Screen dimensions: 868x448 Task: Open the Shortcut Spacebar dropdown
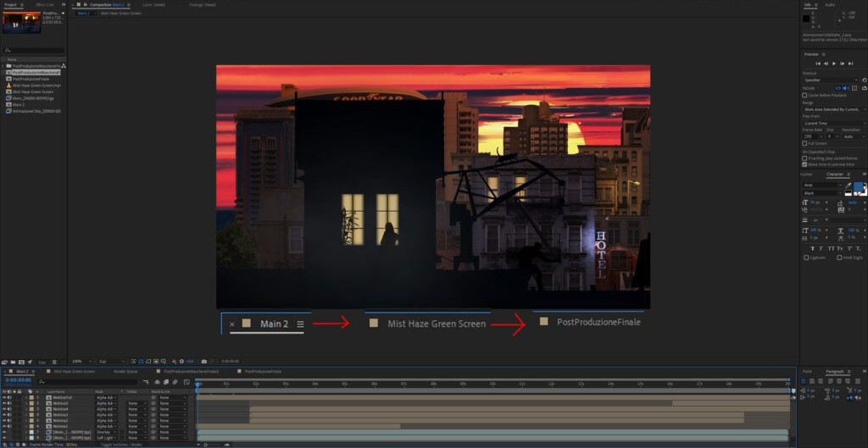coord(831,80)
